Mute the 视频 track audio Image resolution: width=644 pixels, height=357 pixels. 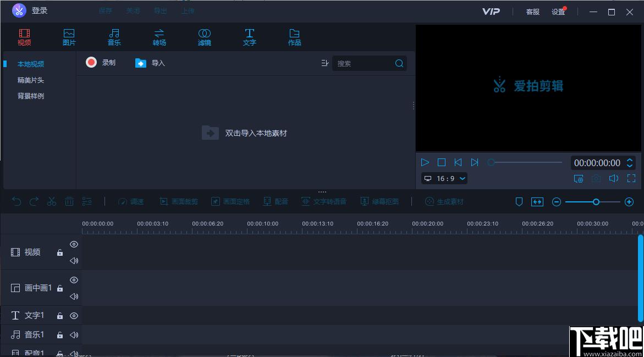74,260
